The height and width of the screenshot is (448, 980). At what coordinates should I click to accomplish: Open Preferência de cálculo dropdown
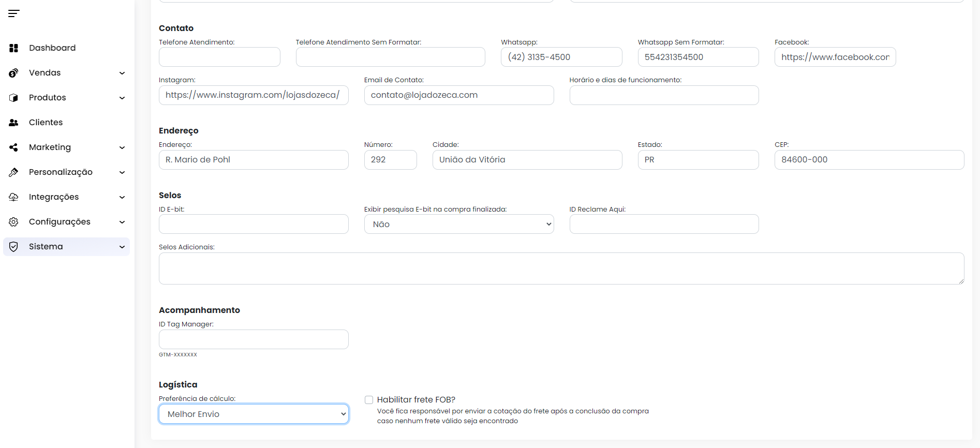pos(254,414)
